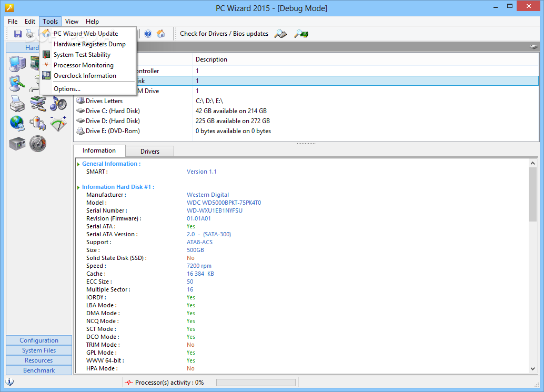Click the Hardware panel header
The height and width of the screenshot is (392, 544).
pyautogui.click(x=23, y=47)
